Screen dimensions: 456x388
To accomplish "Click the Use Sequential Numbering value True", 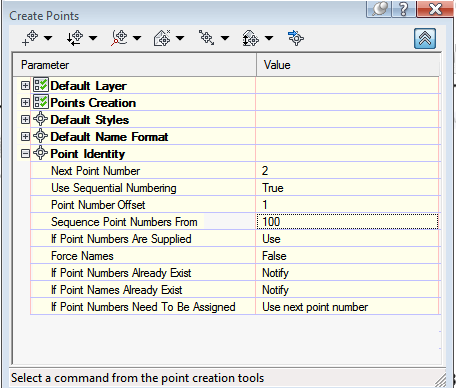I will click(x=347, y=188).
